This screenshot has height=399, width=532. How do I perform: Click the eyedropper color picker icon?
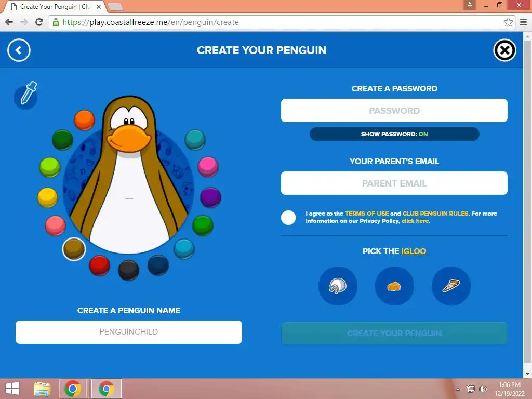[x=26, y=95]
